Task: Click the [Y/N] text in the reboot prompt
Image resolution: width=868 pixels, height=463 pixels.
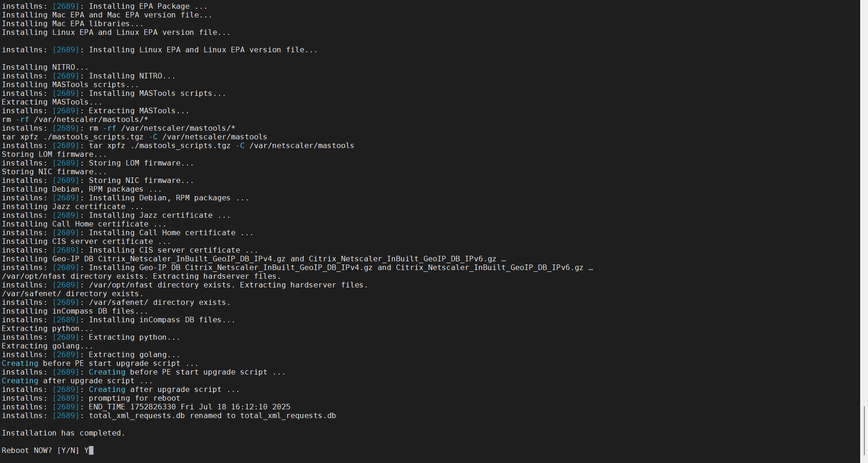Action: (68, 451)
